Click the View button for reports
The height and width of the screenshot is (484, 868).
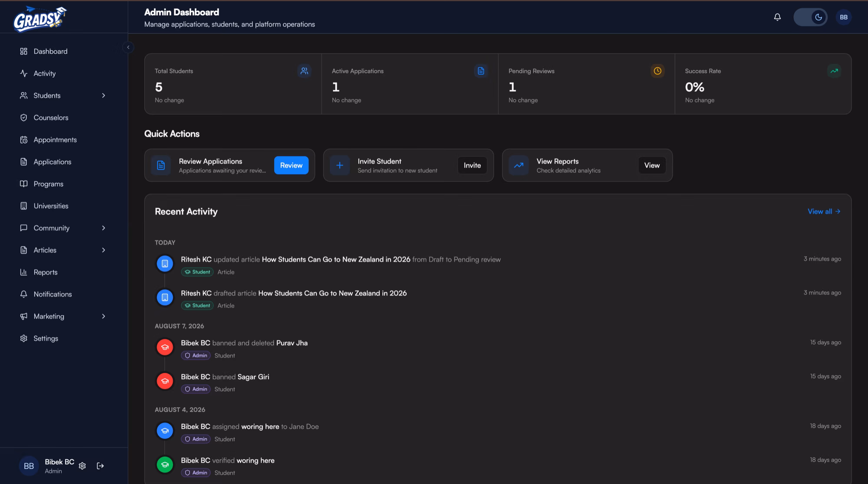click(x=652, y=165)
